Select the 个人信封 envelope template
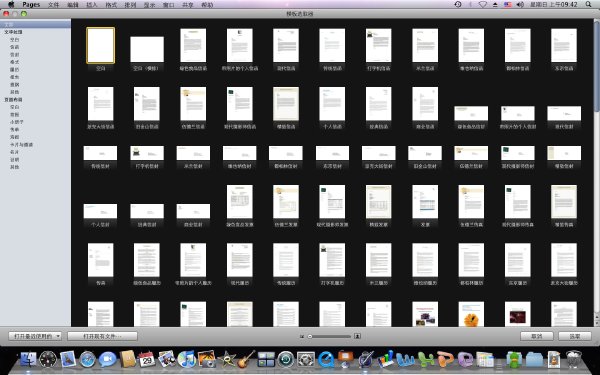This screenshot has width=600, height=375. click(x=100, y=211)
